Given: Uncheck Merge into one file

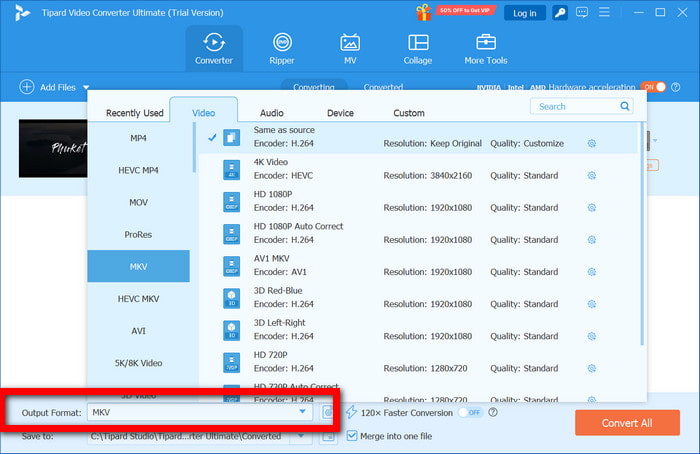Looking at the screenshot, I should pyautogui.click(x=352, y=436).
